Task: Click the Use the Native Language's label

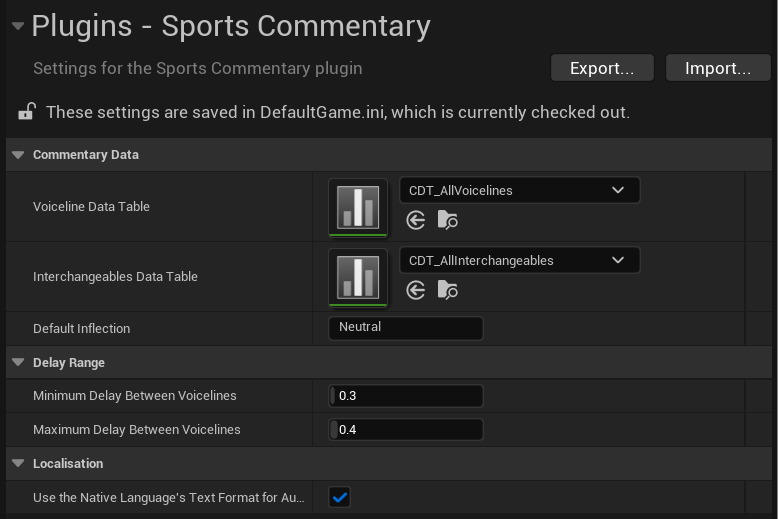Action: [x=169, y=497]
